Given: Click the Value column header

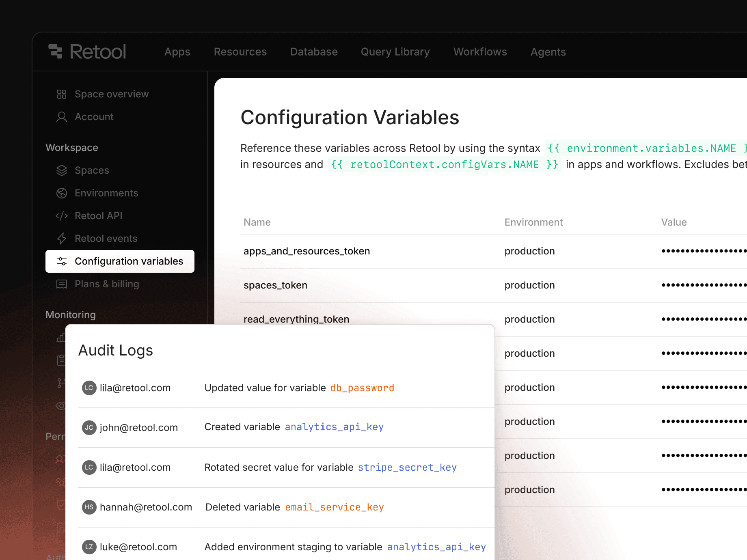Looking at the screenshot, I should (x=674, y=222).
